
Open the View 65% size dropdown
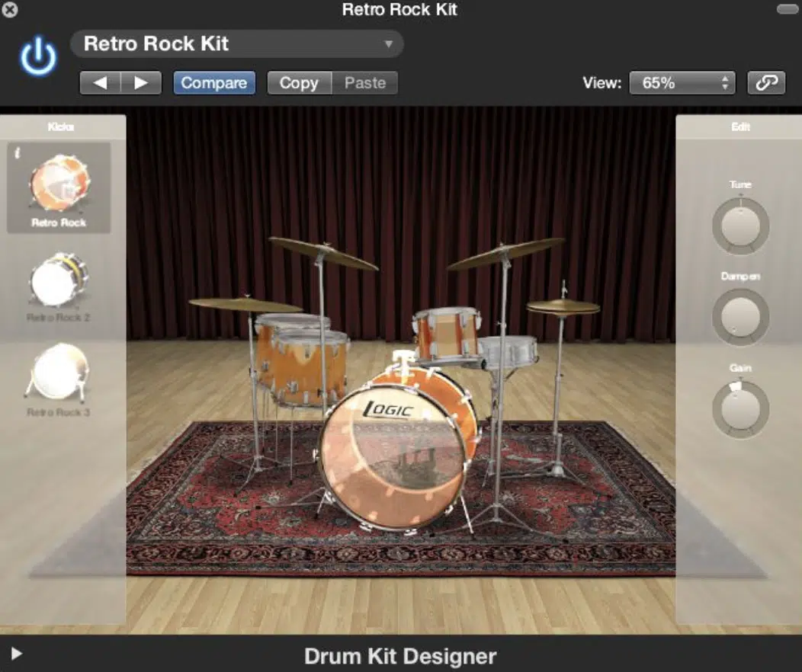click(682, 83)
